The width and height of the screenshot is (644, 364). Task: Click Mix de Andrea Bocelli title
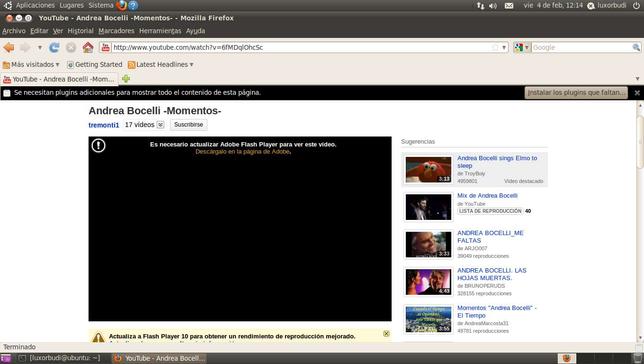click(x=487, y=196)
